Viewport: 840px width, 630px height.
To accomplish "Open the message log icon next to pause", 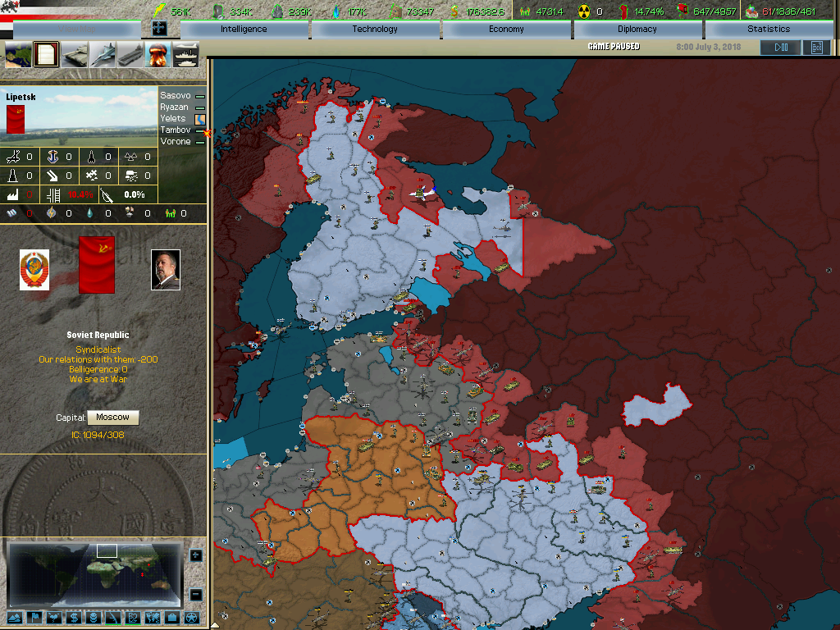I will [x=815, y=48].
